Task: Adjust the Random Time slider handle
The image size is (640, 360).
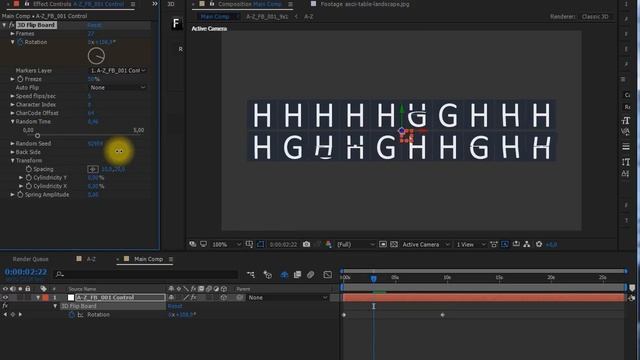Action: click(38, 136)
